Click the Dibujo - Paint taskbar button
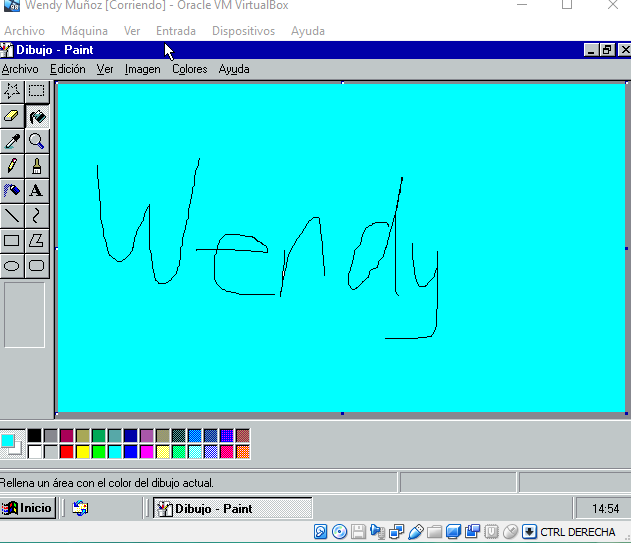Screen dimensions: 631x543 [x=232, y=508]
